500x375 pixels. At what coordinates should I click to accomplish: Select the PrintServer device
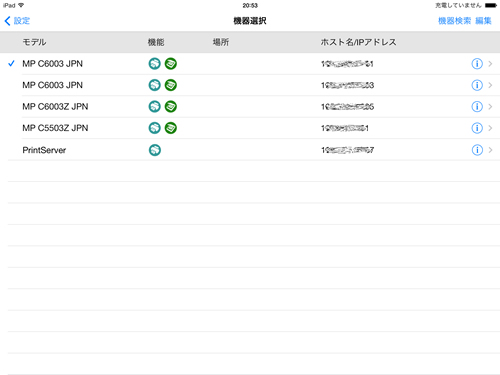pos(250,150)
